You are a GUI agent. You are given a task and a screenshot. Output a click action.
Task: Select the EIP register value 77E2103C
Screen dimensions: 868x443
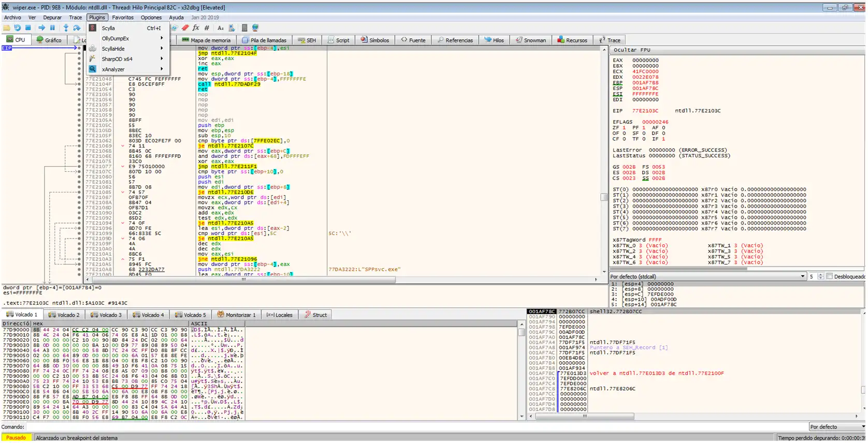[x=645, y=111]
